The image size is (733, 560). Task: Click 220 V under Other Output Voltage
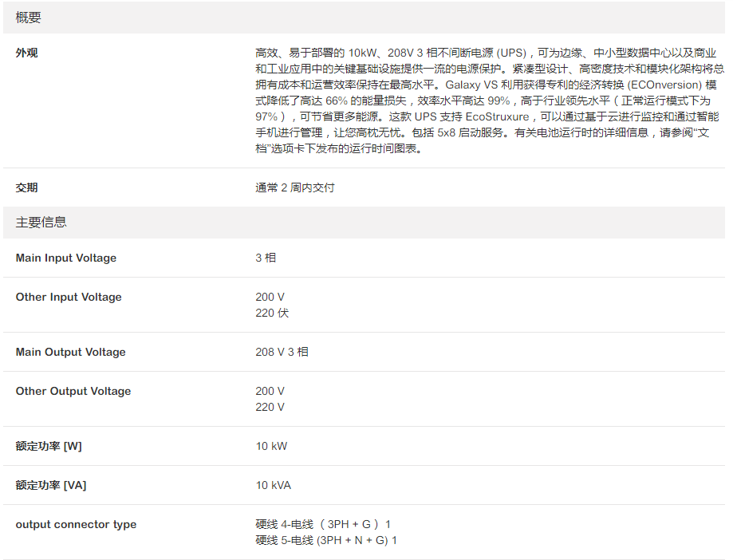click(x=270, y=408)
